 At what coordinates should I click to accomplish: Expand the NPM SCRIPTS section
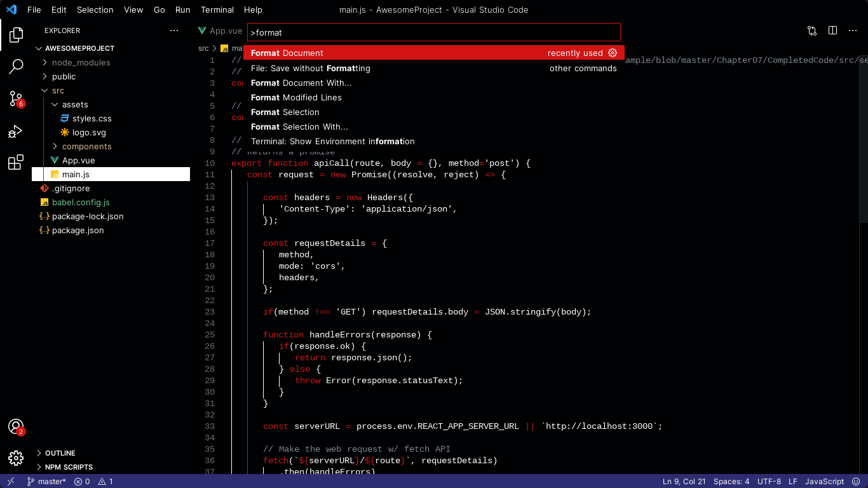tap(111, 467)
